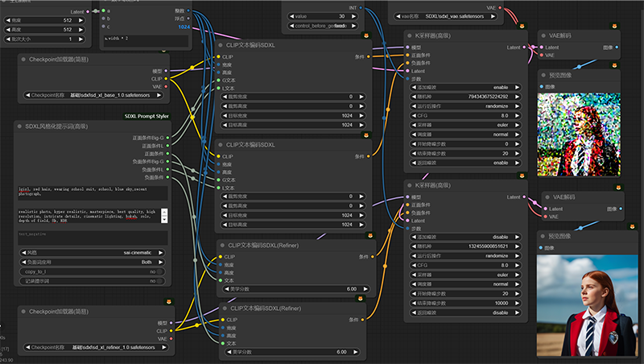Click the noisy preview image thumbnail
Screen dimensions: 644x364
(x=579, y=134)
